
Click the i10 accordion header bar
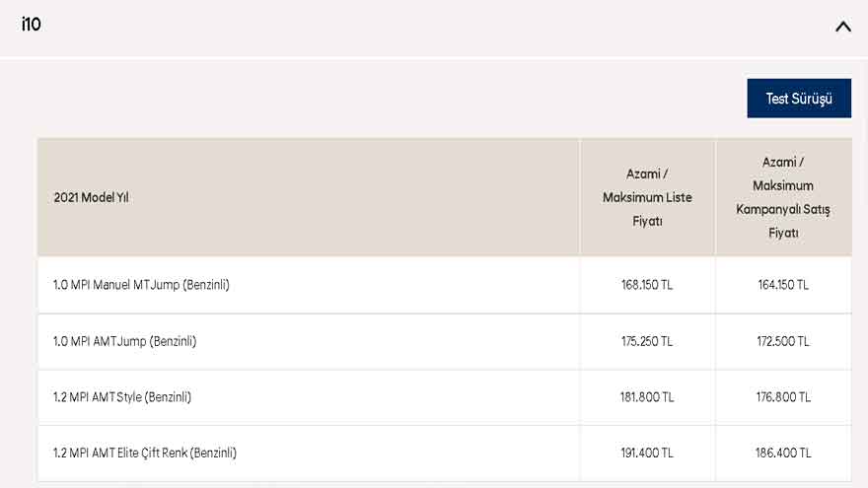click(x=434, y=27)
